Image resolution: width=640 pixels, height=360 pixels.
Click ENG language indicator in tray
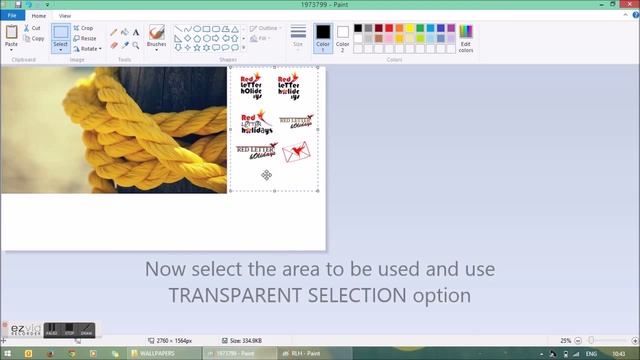(x=591, y=354)
